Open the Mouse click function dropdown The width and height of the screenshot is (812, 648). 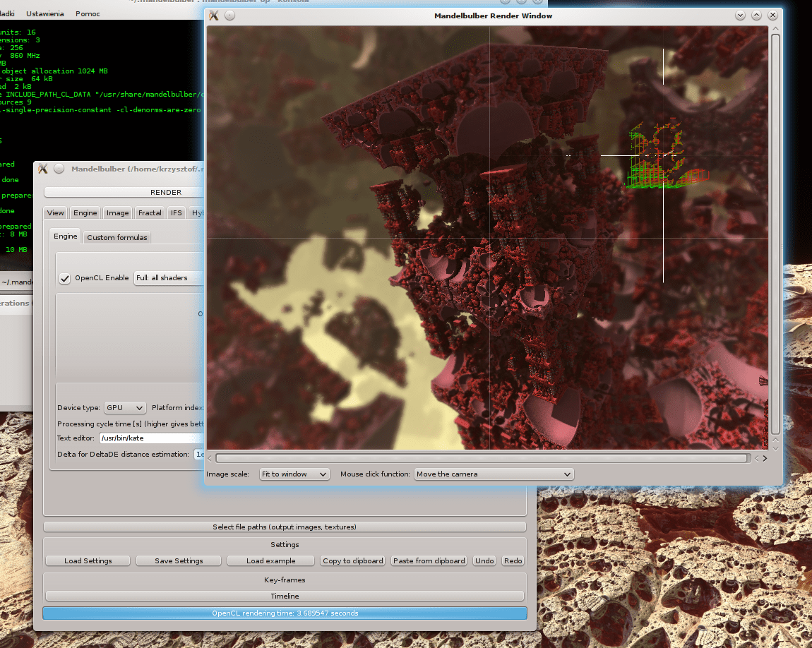(x=494, y=474)
